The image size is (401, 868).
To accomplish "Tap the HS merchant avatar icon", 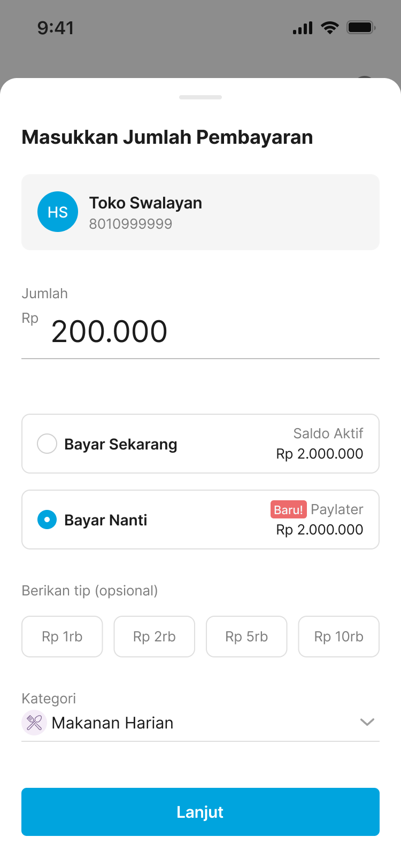I will [58, 212].
